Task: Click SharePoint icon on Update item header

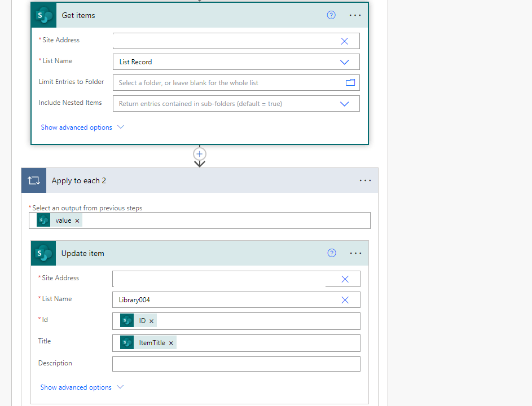Action: (43, 253)
